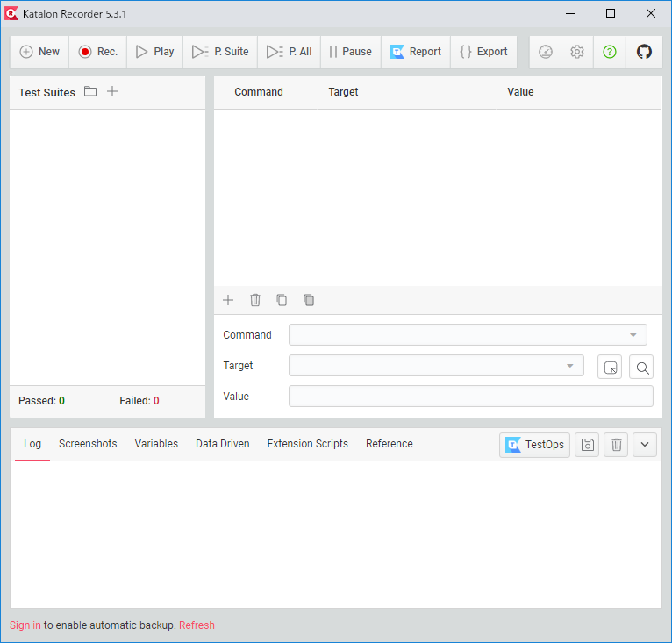Play the whole suite with P. Suite

tap(220, 52)
